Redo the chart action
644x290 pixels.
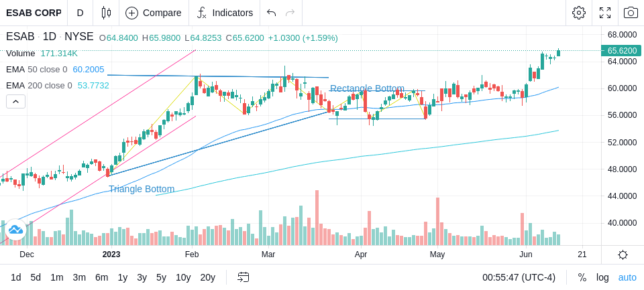[x=290, y=13]
